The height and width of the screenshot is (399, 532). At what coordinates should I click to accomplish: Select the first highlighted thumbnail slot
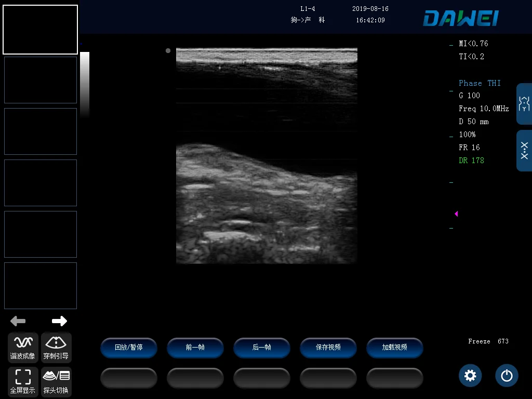pyautogui.click(x=41, y=30)
